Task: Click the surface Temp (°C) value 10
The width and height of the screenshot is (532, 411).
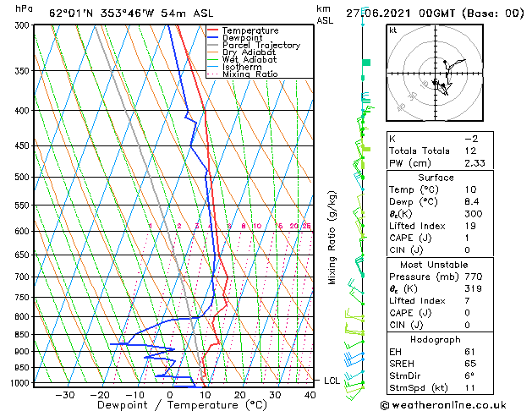Action: point(470,189)
